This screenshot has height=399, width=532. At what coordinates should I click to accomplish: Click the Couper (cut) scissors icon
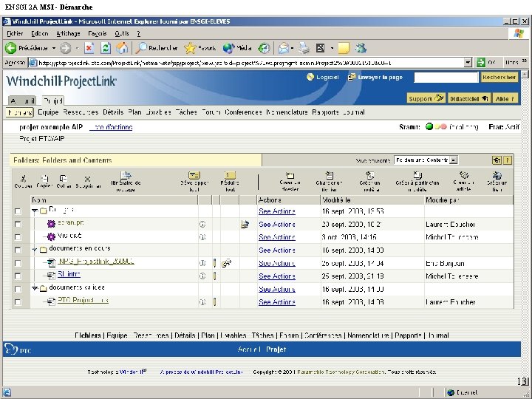[x=23, y=178]
